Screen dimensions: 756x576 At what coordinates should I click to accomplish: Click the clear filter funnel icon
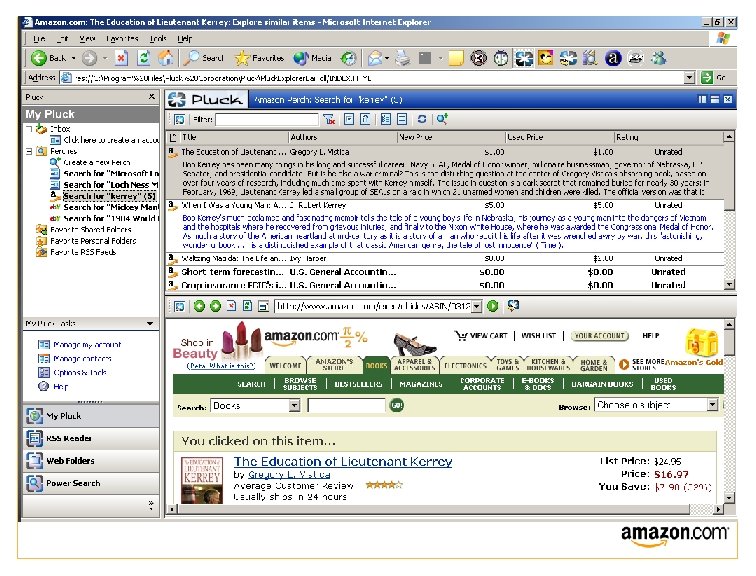click(329, 119)
